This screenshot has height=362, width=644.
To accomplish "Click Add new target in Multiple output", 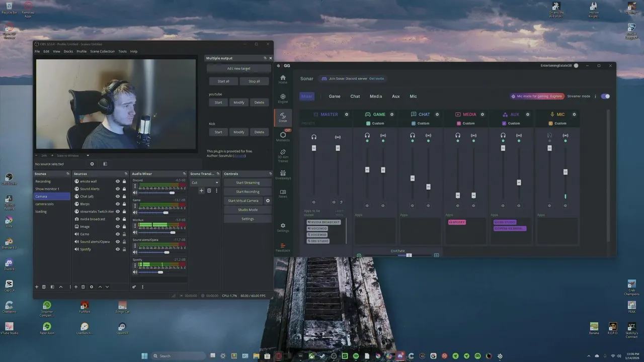I will click(238, 68).
